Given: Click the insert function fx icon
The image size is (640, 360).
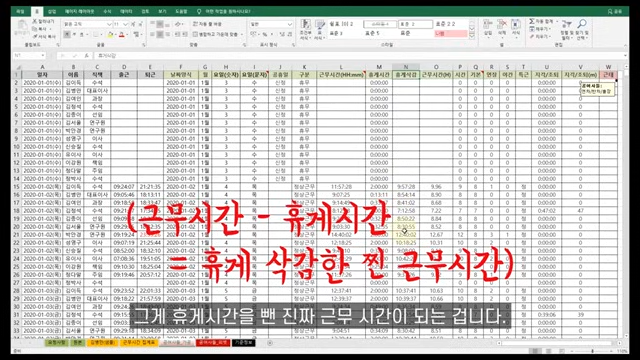Looking at the screenshot, I should tap(86, 56).
